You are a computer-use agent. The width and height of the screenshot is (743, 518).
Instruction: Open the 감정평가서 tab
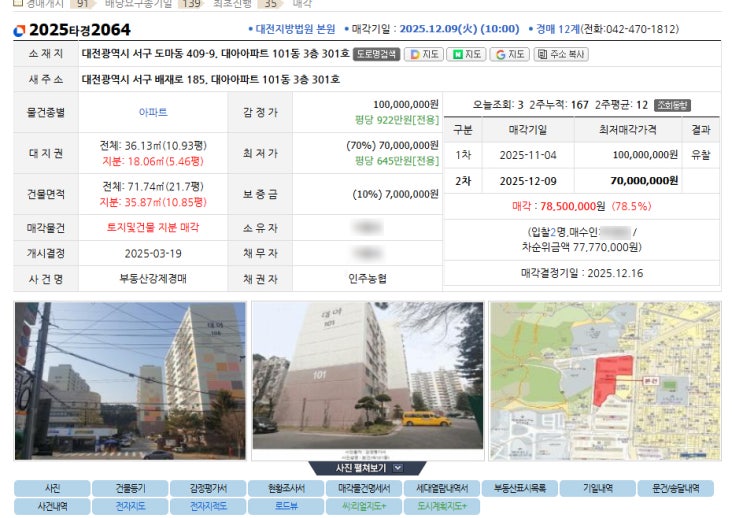[x=208, y=489]
